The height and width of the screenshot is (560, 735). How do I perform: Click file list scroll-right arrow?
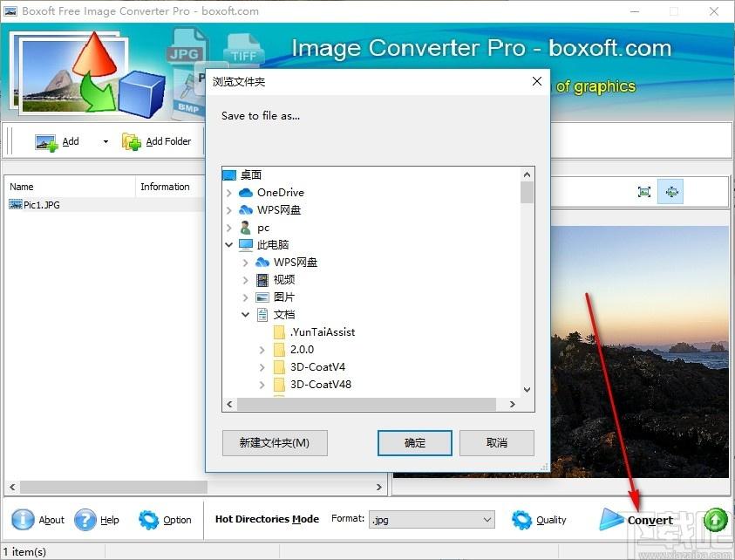378,488
